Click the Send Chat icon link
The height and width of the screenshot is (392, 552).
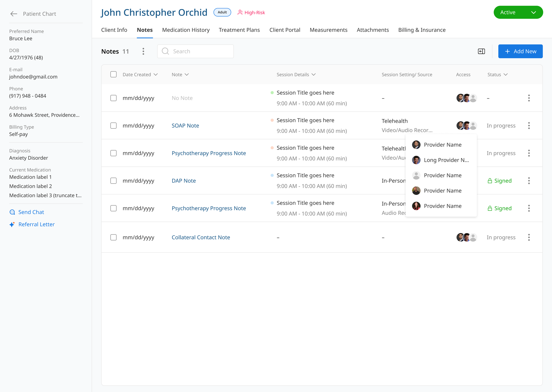(x=12, y=212)
